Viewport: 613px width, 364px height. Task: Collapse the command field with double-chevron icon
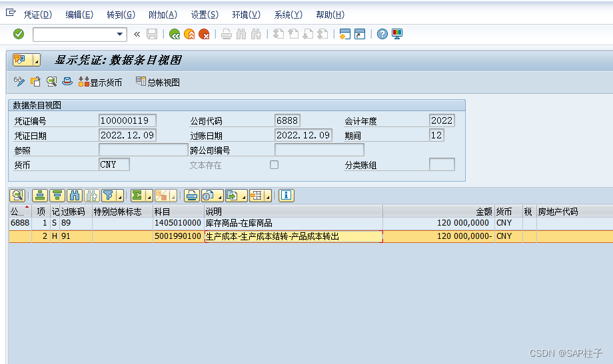tap(137, 35)
